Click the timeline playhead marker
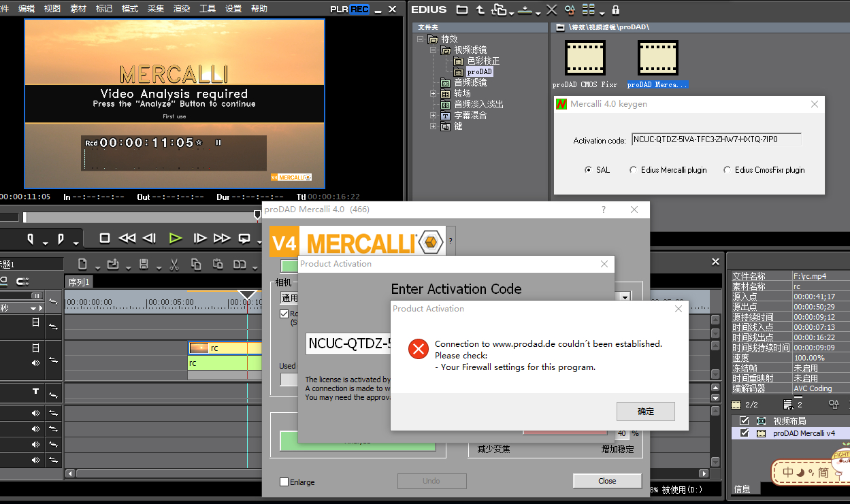The image size is (850, 504). click(x=248, y=296)
